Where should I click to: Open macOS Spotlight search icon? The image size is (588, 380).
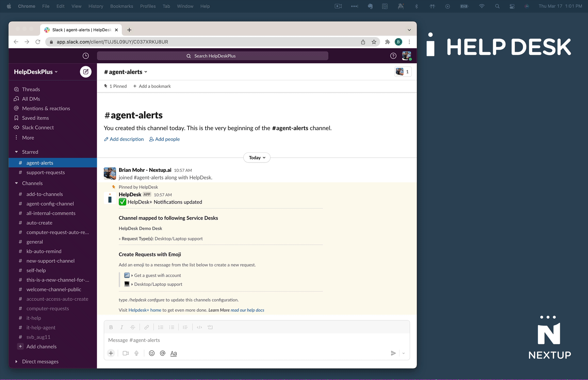(497, 6)
